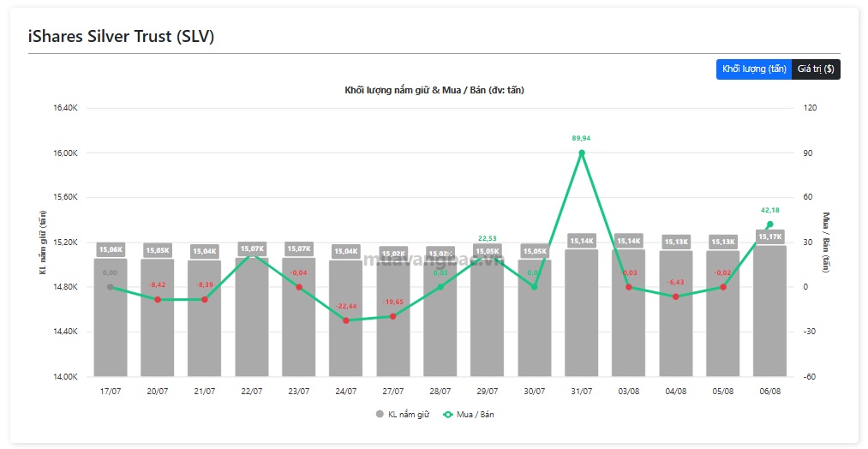Click the 03/08 date axis label
Image resolution: width=868 pixels, height=449 pixels.
click(x=628, y=392)
